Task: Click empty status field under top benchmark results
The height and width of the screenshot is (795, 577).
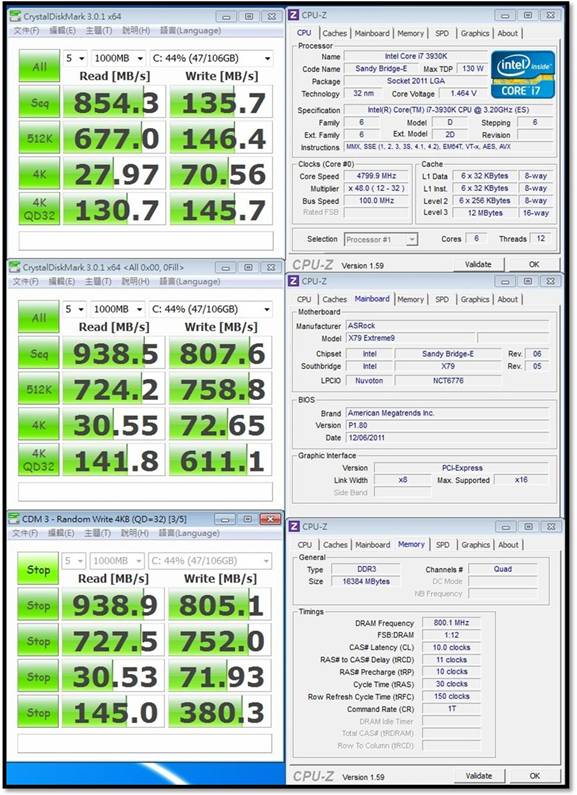Action: pos(146,241)
